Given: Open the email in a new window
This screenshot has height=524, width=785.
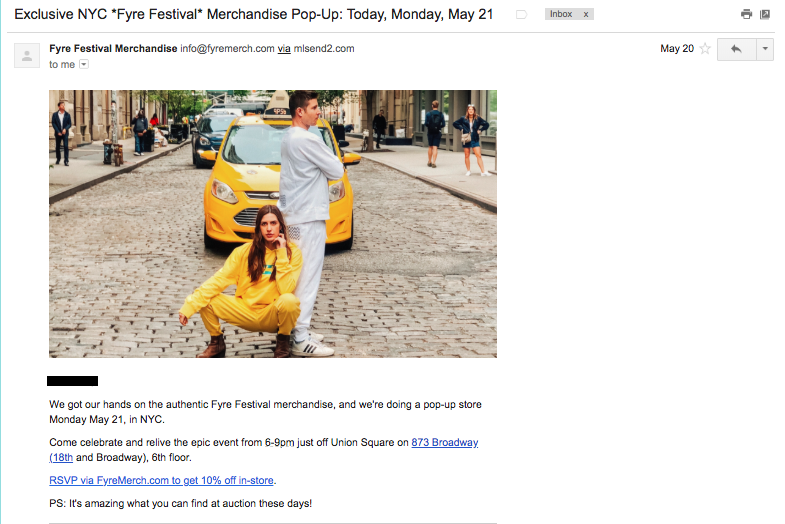Looking at the screenshot, I should [x=765, y=14].
